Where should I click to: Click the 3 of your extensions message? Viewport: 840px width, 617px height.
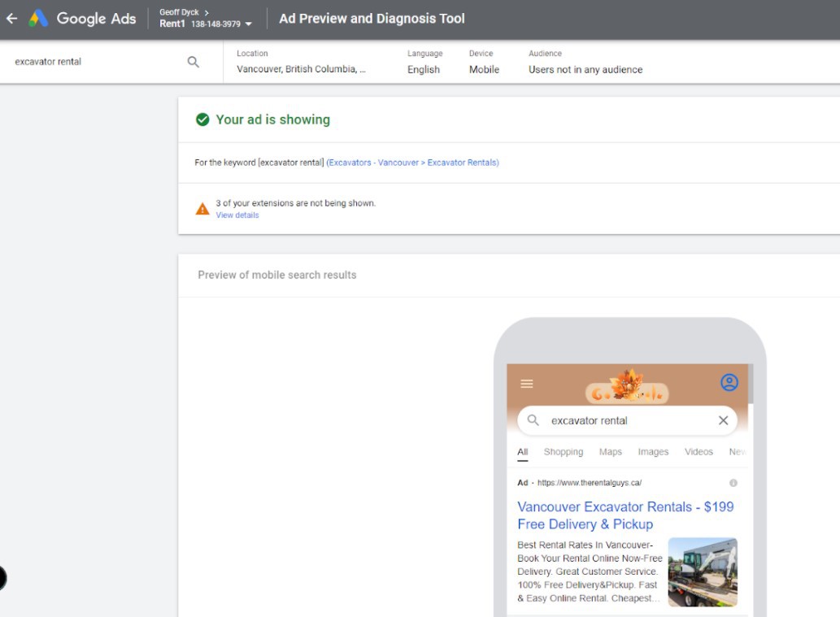point(296,203)
